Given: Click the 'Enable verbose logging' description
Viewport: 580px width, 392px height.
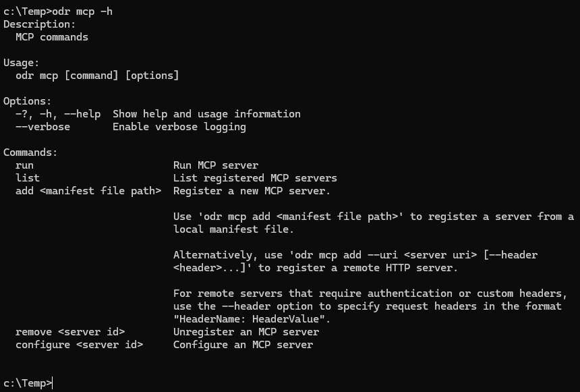Looking at the screenshot, I should 179,127.
